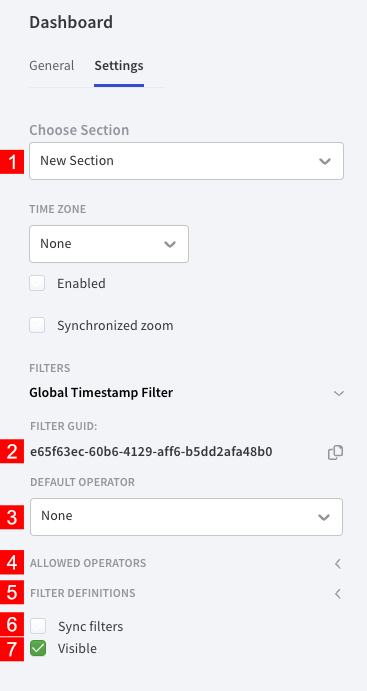Click the arrow in the Time Zone dropdown
This screenshot has width=367, height=691.
[170, 244]
